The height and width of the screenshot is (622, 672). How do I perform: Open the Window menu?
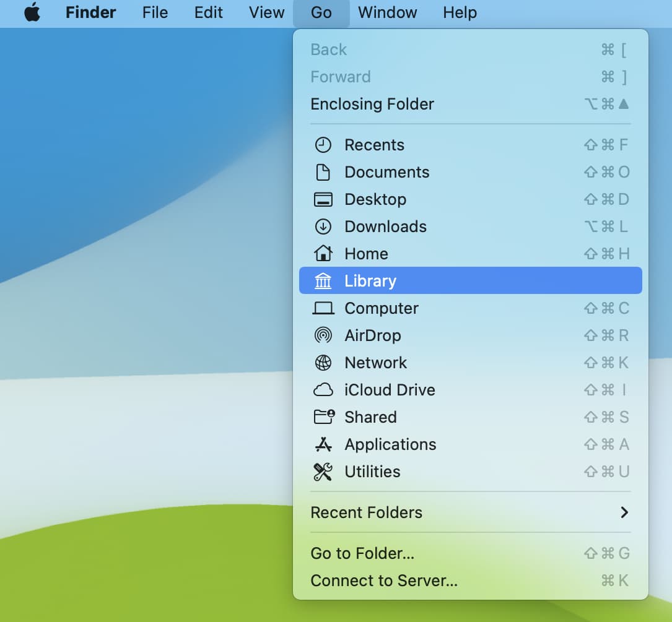tap(388, 12)
